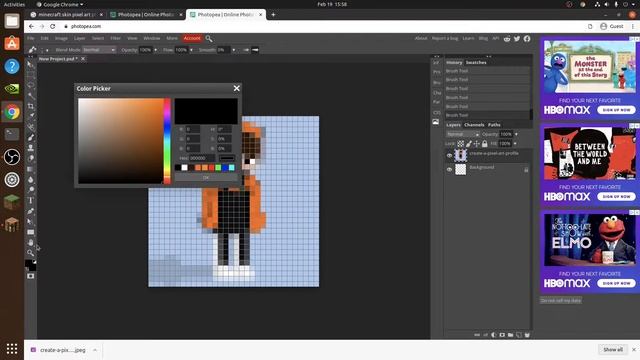Select the Move tool
Screen dimensions: 640x360
click(31, 64)
